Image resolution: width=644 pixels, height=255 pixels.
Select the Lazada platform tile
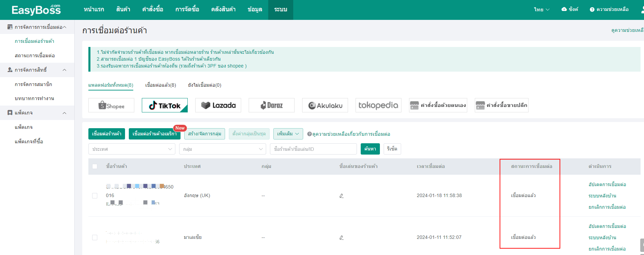click(218, 105)
